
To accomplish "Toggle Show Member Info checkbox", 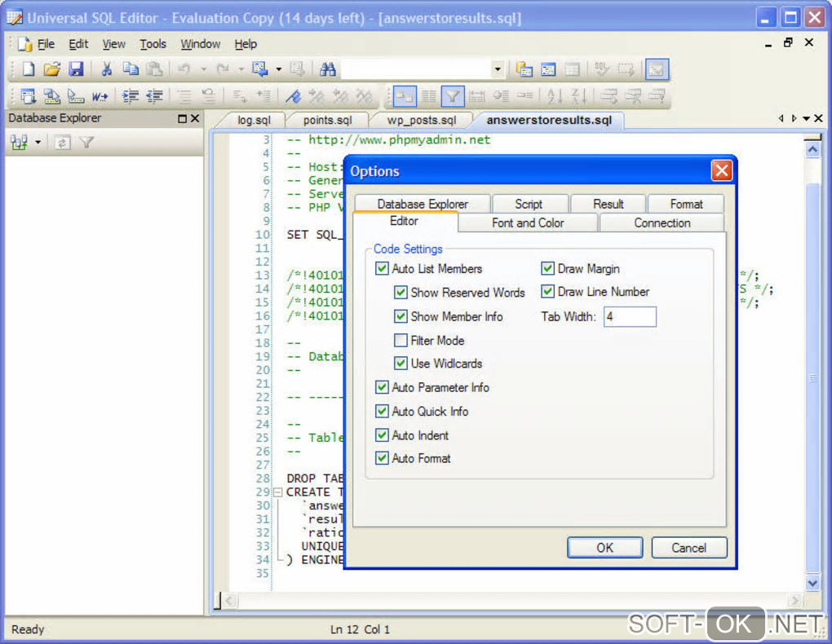I will point(401,316).
